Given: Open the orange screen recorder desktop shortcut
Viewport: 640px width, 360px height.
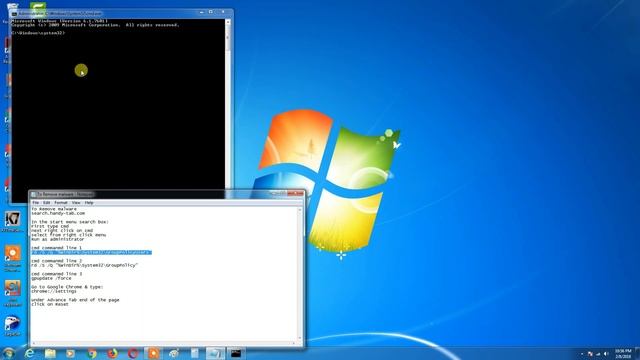Looking at the screenshot, I should 13,258.
